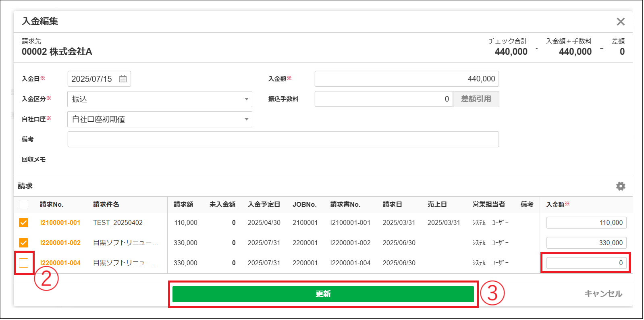Click JOBNo. cell 2100001
The height and width of the screenshot is (320, 644).
pyautogui.click(x=305, y=222)
